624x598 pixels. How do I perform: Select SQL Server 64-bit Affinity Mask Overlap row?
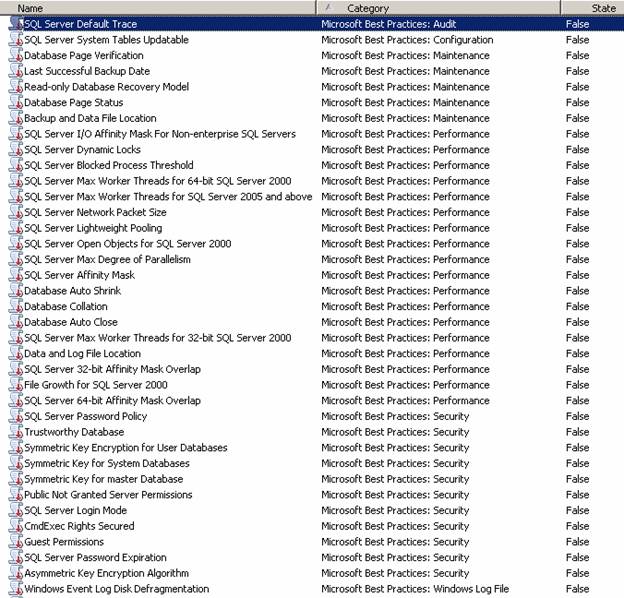click(x=113, y=401)
